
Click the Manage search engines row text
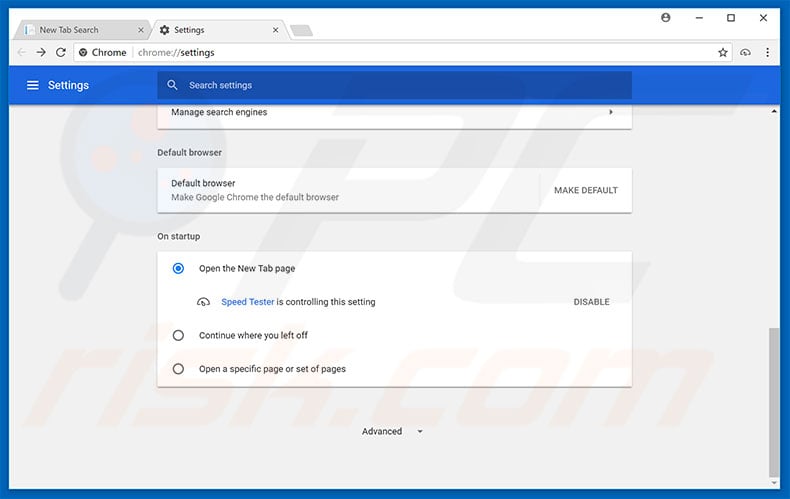[x=219, y=112]
